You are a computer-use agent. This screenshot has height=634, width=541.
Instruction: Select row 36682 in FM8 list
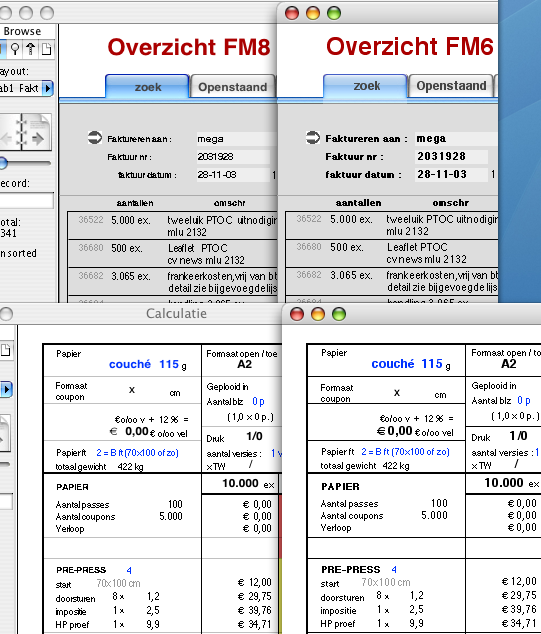coord(173,281)
